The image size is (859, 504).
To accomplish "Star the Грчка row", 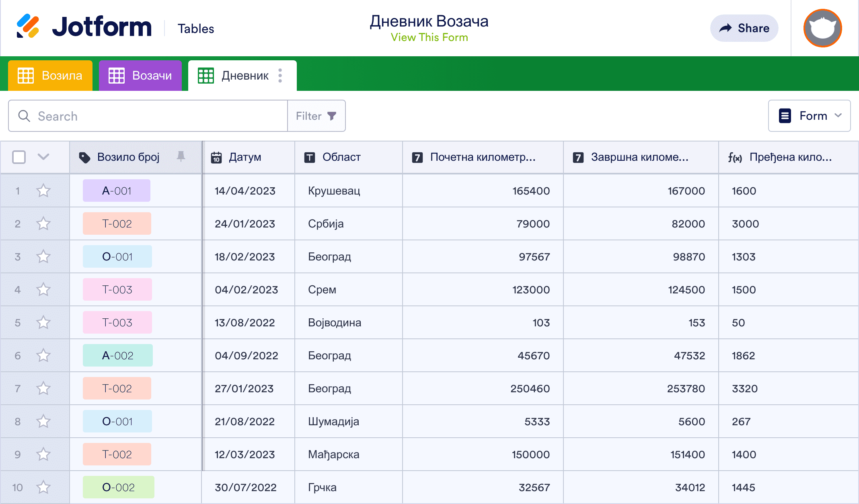I will 43,487.
